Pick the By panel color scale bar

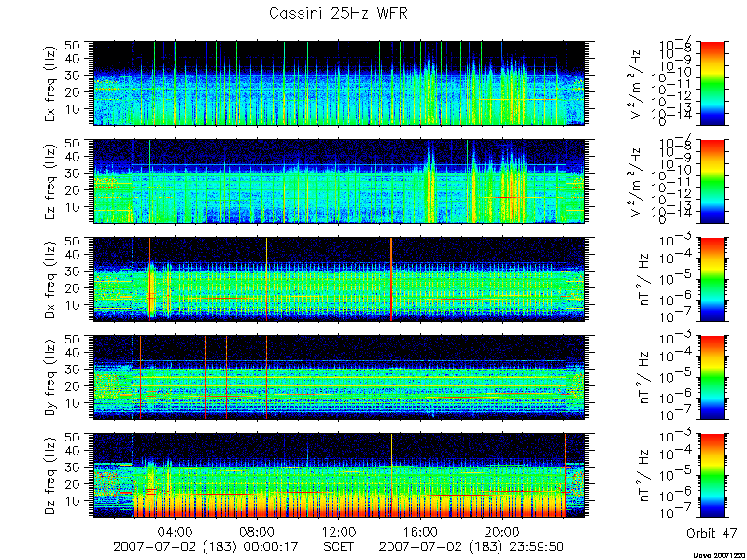tap(712, 378)
